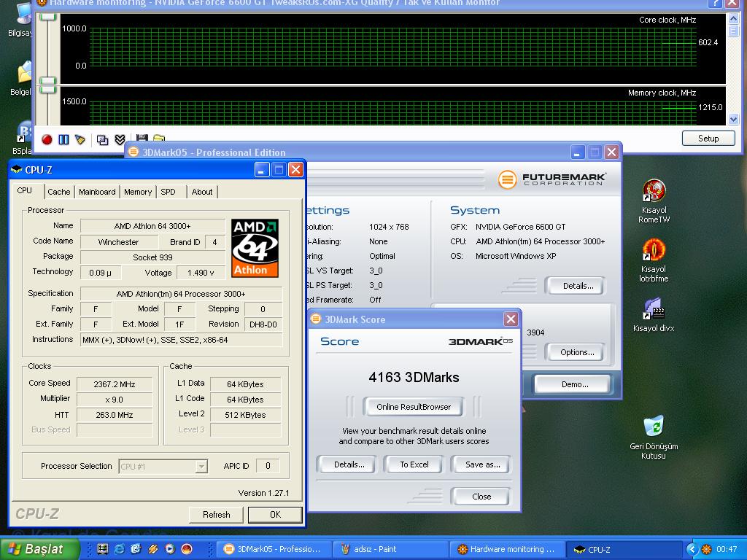747x560 pixels.
Task: Click the 4163 3DMarks score text
Action: click(414, 377)
